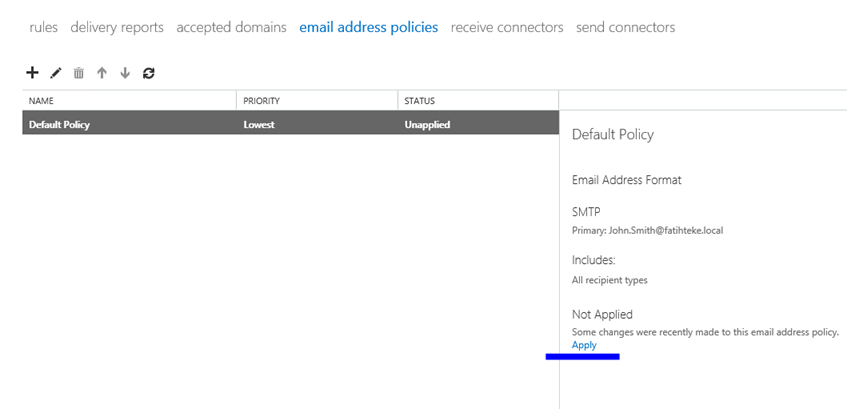This screenshot has width=847, height=409.
Task: Move policy down with the down arrow
Action: [x=125, y=73]
